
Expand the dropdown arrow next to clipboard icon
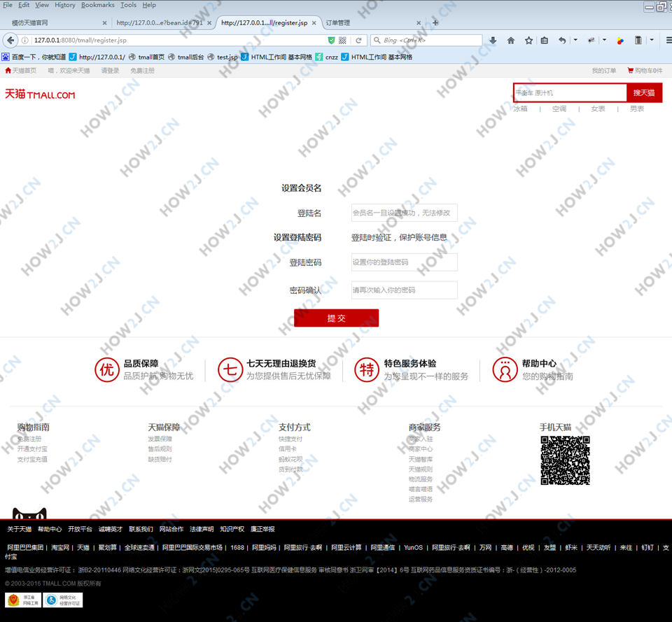click(652, 40)
